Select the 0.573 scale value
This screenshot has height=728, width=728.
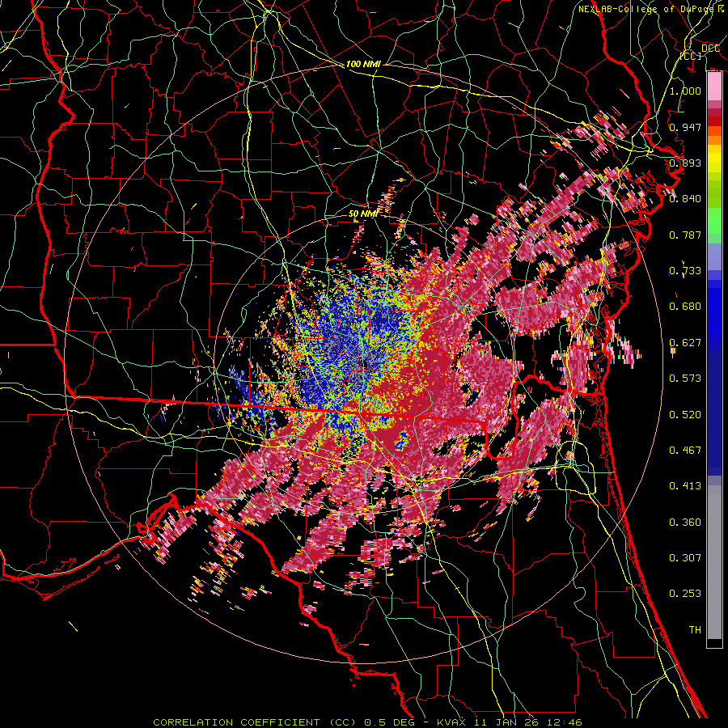click(x=685, y=379)
